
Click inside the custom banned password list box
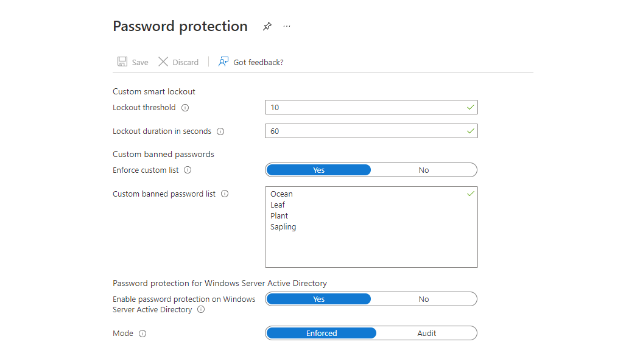[371, 227]
